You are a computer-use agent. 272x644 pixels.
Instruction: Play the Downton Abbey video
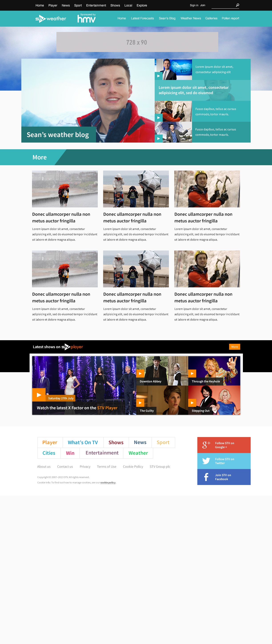pyautogui.click(x=140, y=374)
